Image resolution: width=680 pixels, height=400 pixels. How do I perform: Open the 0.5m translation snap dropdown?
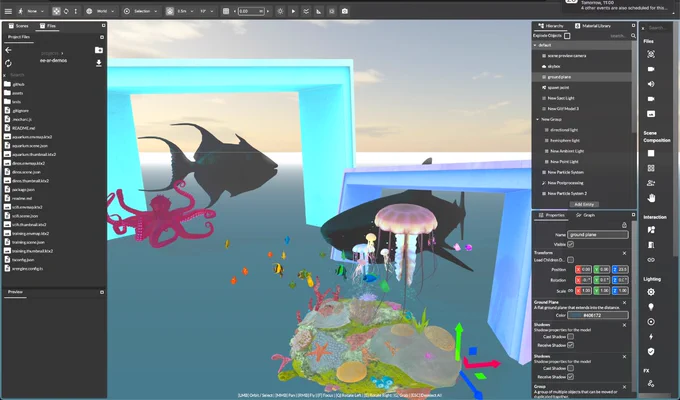click(185, 11)
